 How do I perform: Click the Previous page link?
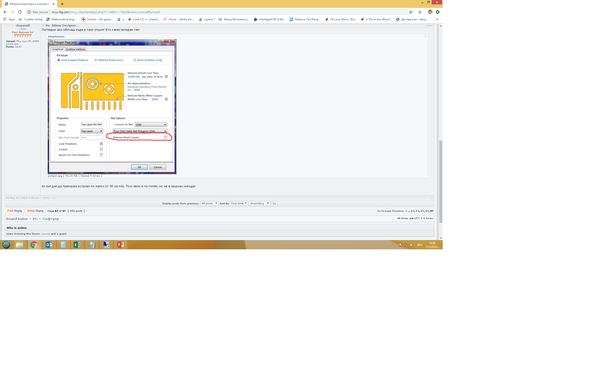[398, 211]
